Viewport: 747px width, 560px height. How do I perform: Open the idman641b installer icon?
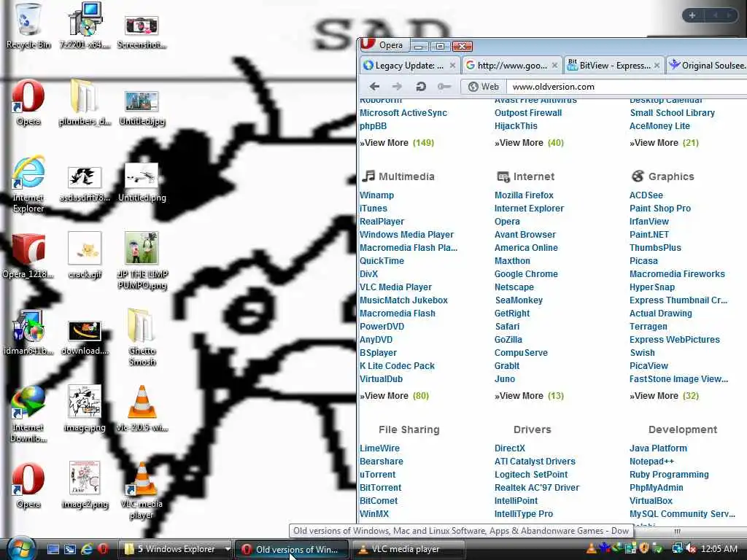(28, 332)
